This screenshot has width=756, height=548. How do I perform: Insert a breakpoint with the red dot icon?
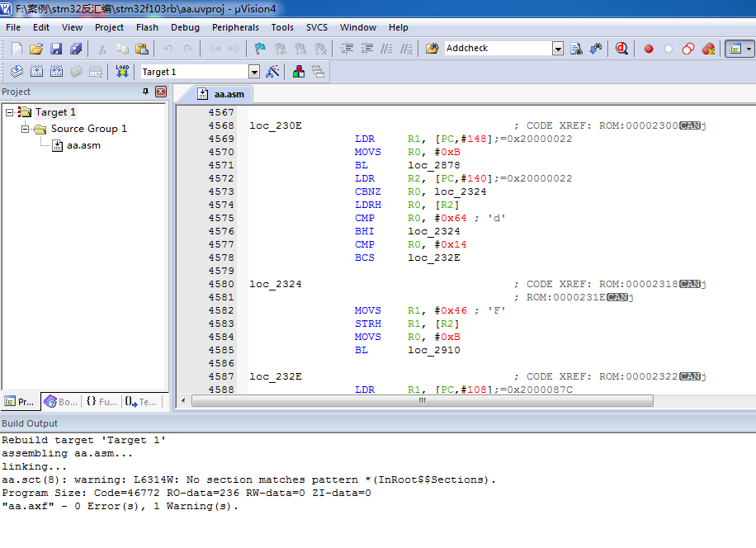649,49
